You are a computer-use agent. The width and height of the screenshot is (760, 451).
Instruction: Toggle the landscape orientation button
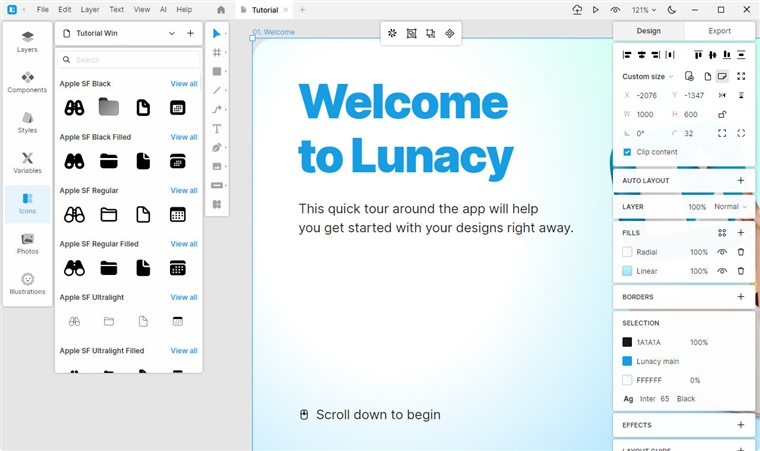pyautogui.click(x=722, y=76)
